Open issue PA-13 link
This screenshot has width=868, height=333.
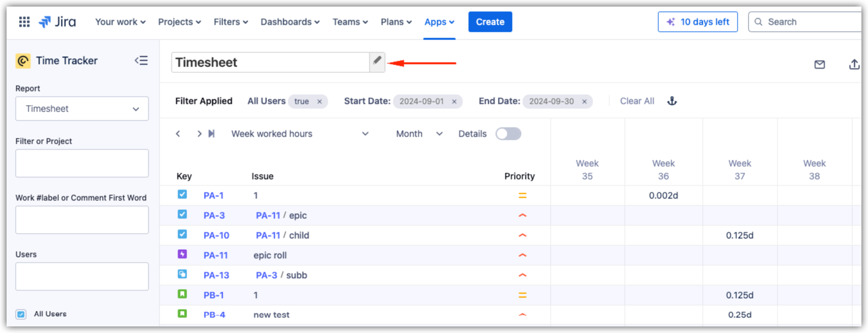coord(216,275)
